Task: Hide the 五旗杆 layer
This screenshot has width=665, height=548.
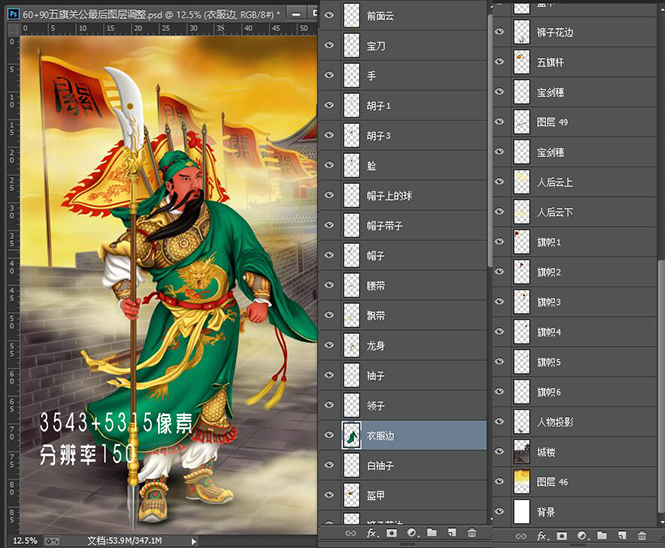Action: 500,62
